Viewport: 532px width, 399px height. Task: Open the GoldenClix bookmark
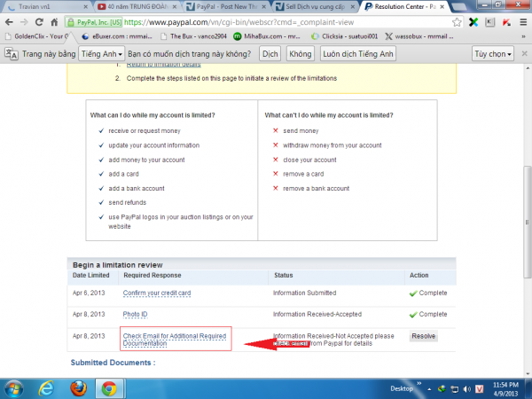click(37, 36)
